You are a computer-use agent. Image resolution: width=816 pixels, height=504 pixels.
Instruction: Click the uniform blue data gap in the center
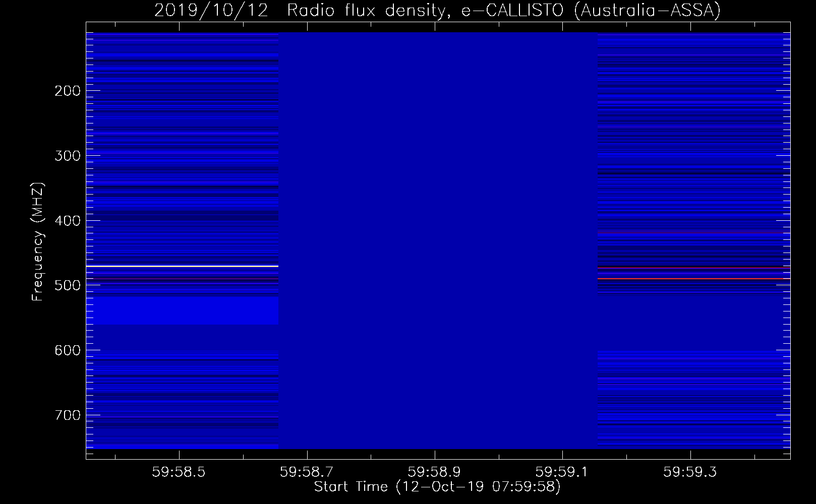pos(438,240)
